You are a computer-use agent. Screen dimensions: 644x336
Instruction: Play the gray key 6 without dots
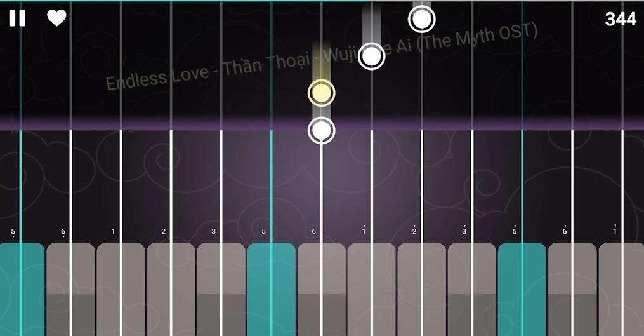pyautogui.click(x=322, y=289)
